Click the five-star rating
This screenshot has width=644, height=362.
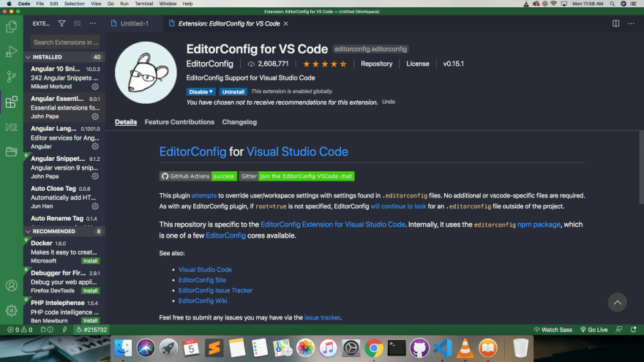pyautogui.click(x=325, y=64)
